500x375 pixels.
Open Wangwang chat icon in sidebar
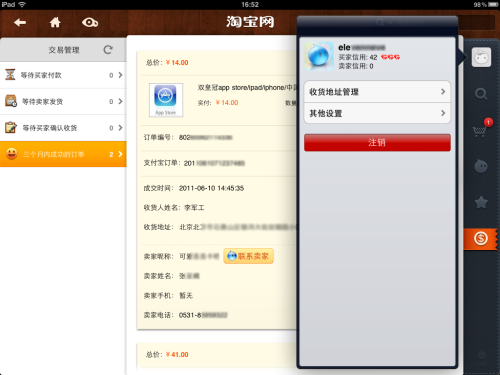[x=481, y=166]
